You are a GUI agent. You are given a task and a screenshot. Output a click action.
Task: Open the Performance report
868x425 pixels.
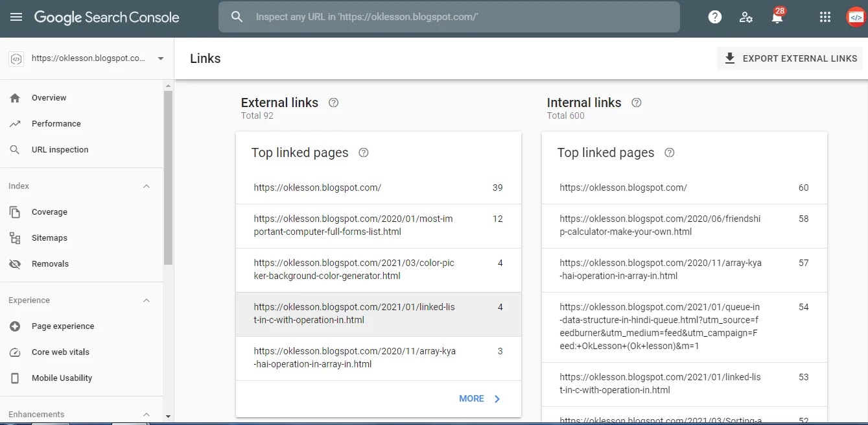(x=82, y=124)
